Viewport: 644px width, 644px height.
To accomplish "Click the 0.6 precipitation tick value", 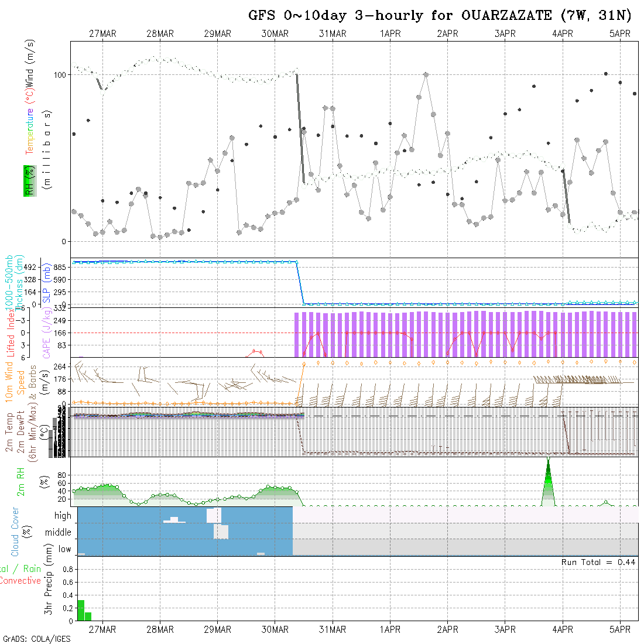I will tap(68, 583).
